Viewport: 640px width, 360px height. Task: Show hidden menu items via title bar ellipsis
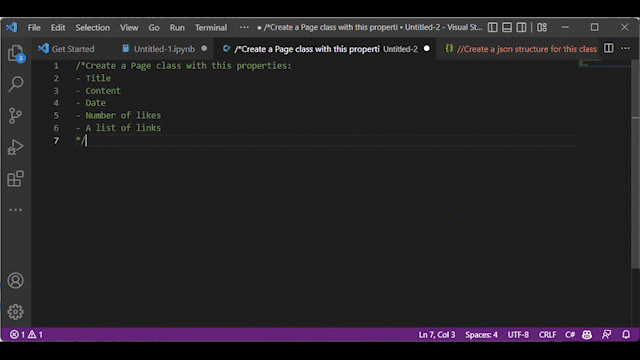244,27
